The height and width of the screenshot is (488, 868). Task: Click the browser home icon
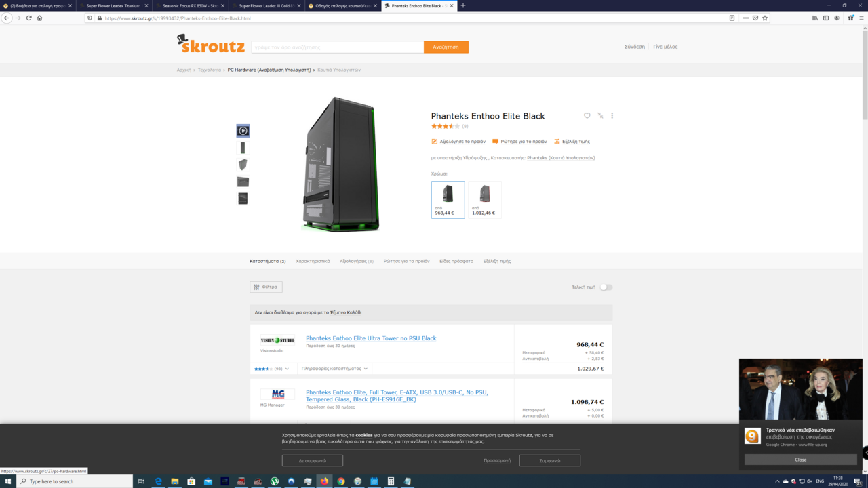(39, 18)
